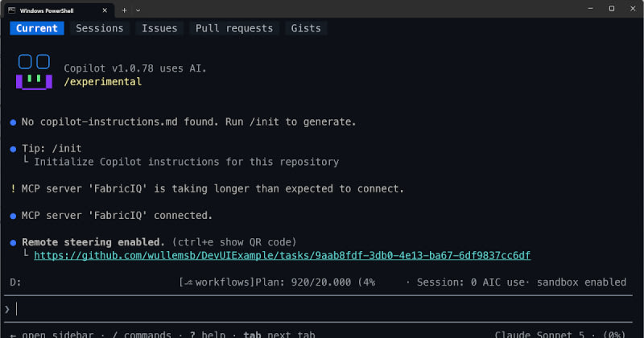Open the Issues tab

159,28
